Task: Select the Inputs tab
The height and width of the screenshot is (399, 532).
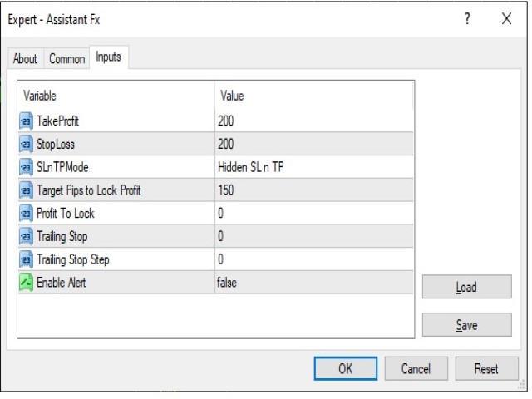Action: click(x=109, y=57)
